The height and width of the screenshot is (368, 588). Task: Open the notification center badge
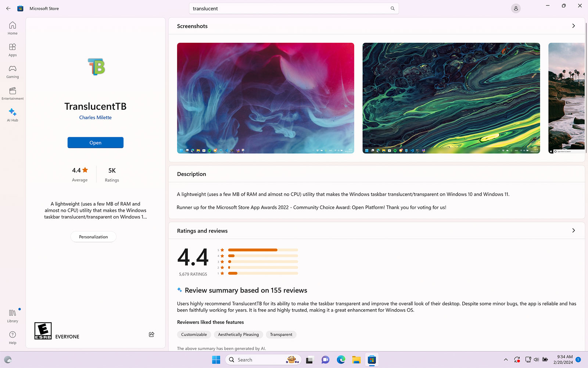(x=578, y=360)
